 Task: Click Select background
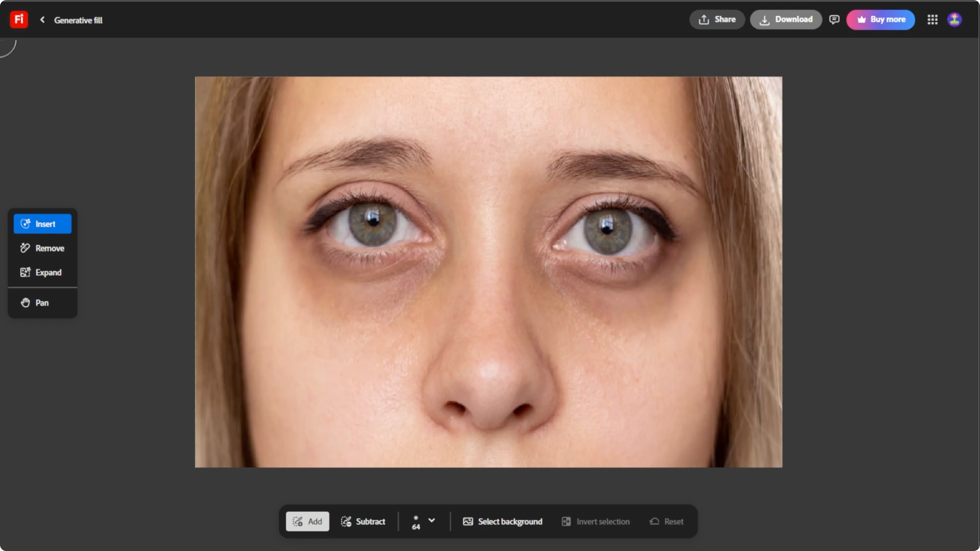click(503, 521)
